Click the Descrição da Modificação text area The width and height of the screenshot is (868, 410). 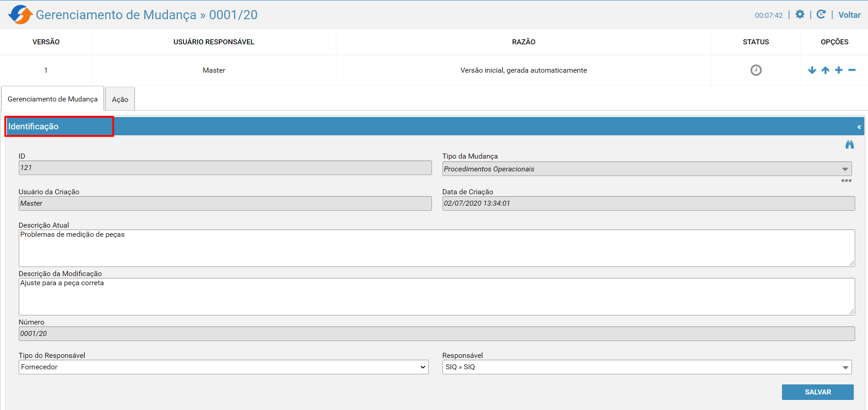tap(437, 297)
